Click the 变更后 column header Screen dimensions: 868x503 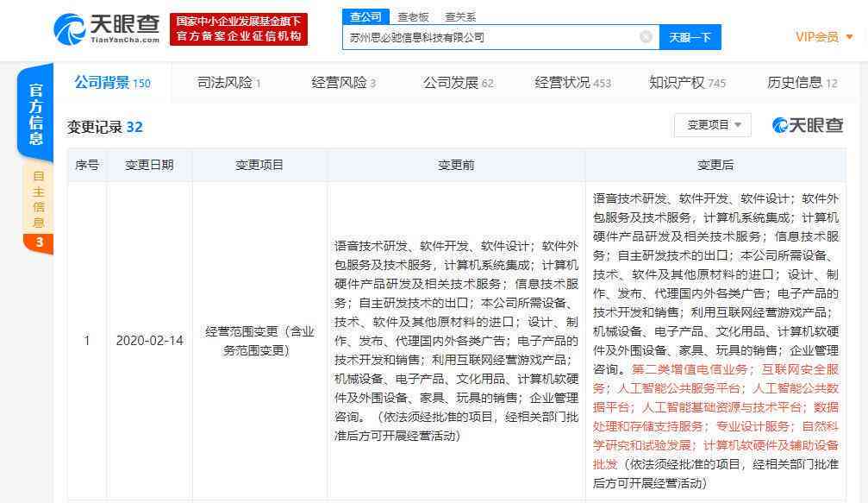715,165
